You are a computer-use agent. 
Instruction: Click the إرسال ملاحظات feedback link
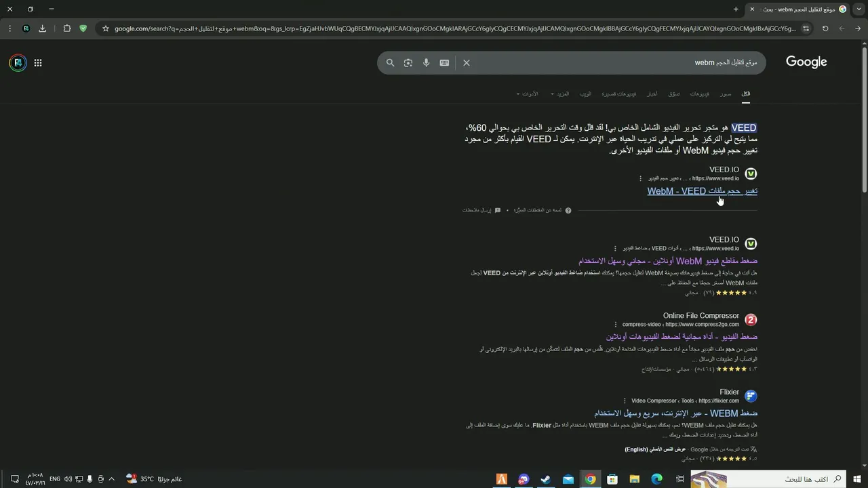(481, 210)
